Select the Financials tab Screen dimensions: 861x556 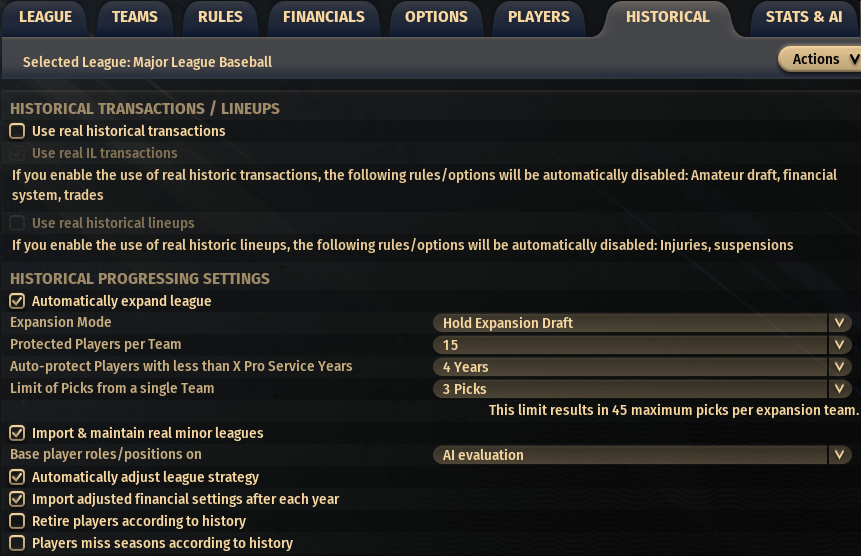coord(323,17)
